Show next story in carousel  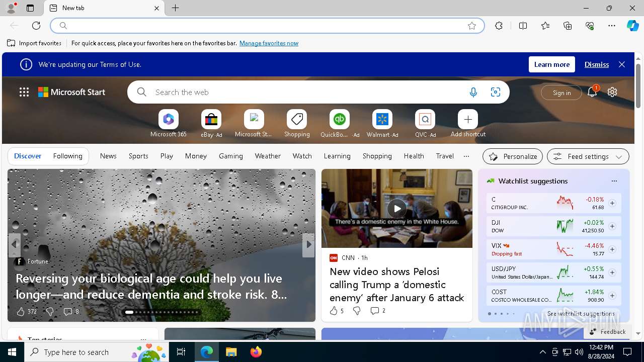(x=309, y=244)
